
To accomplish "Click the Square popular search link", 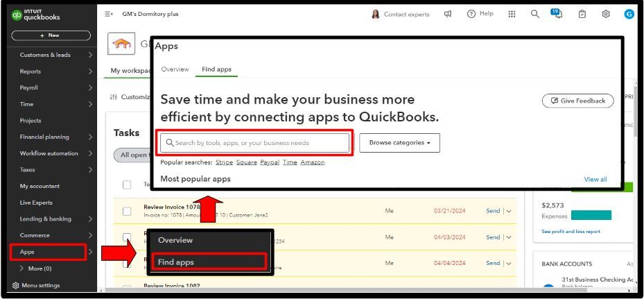I will coord(246,162).
